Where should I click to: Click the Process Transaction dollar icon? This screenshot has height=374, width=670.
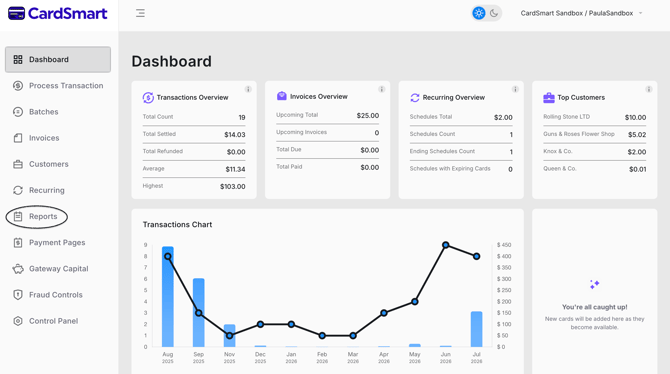18,85
